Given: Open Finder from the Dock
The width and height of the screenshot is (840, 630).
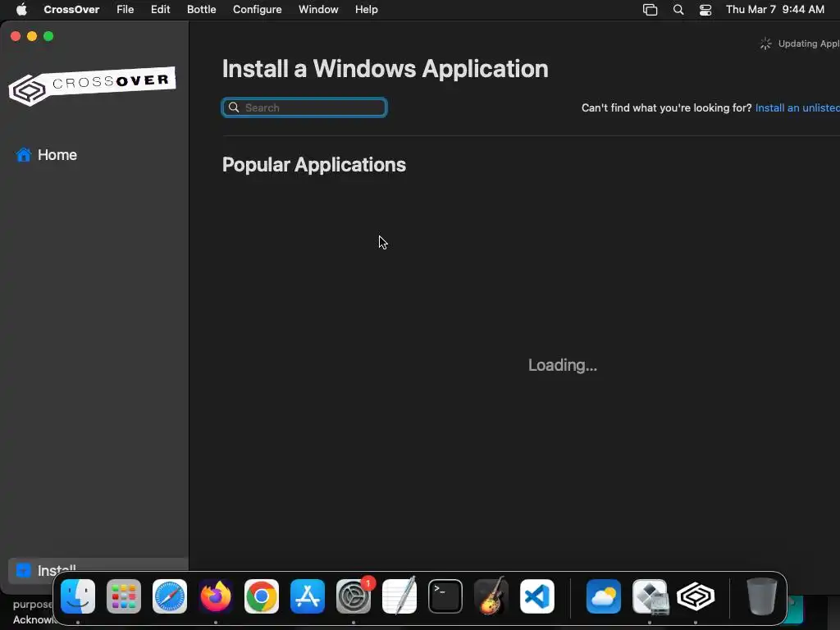Looking at the screenshot, I should pyautogui.click(x=78, y=596).
